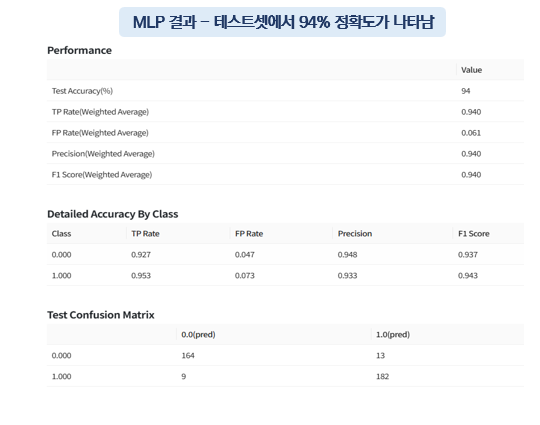540x425 pixels.
Task: Click TP Rate value 0.953
Action: 141,276
